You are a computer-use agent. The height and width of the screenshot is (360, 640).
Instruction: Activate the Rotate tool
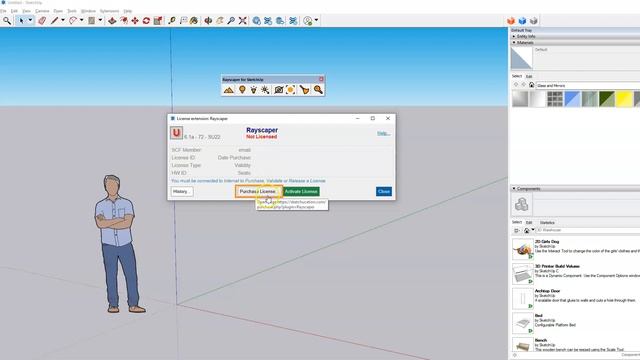coord(146,20)
